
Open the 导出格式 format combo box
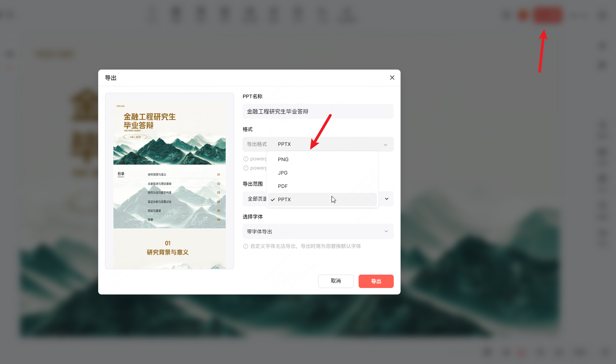click(318, 144)
